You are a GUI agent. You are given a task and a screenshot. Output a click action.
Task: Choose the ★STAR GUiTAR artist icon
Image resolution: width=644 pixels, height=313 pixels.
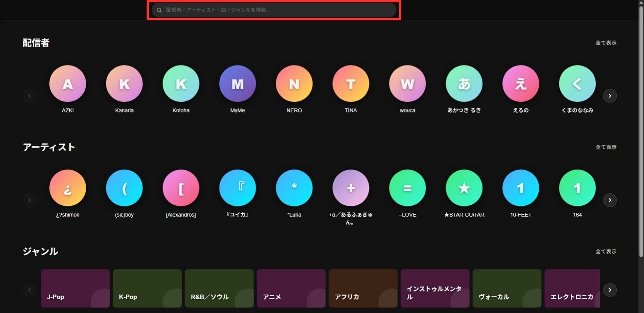point(464,188)
